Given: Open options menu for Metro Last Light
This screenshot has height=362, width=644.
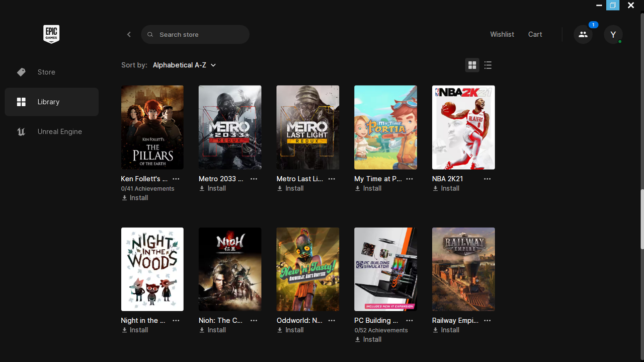Looking at the screenshot, I should click(332, 179).
